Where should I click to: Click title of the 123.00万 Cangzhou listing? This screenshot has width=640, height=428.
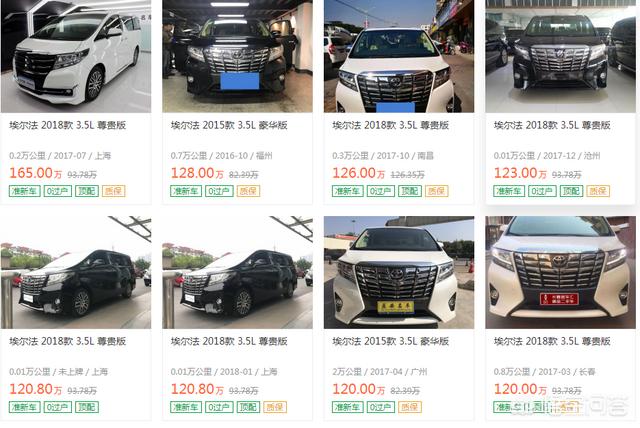[552, 125]
